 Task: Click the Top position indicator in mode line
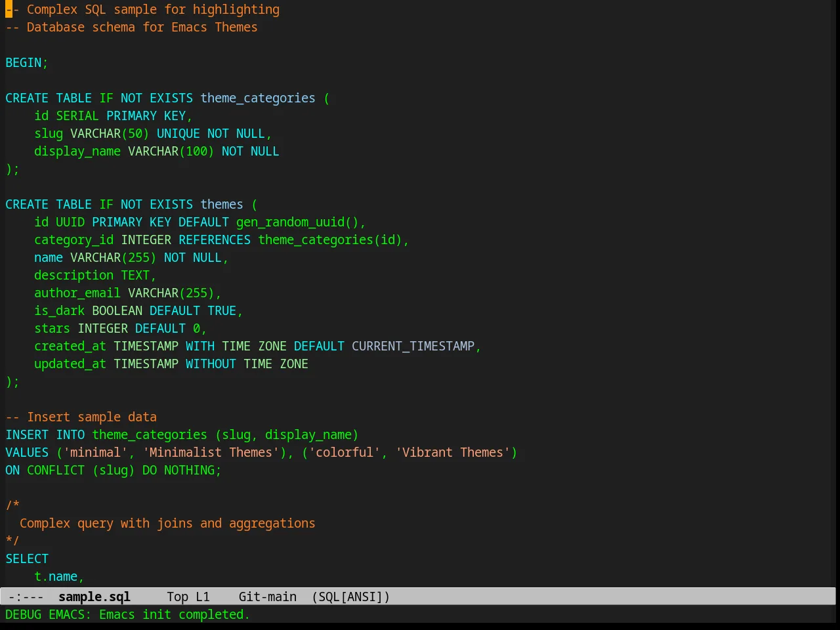177,597
